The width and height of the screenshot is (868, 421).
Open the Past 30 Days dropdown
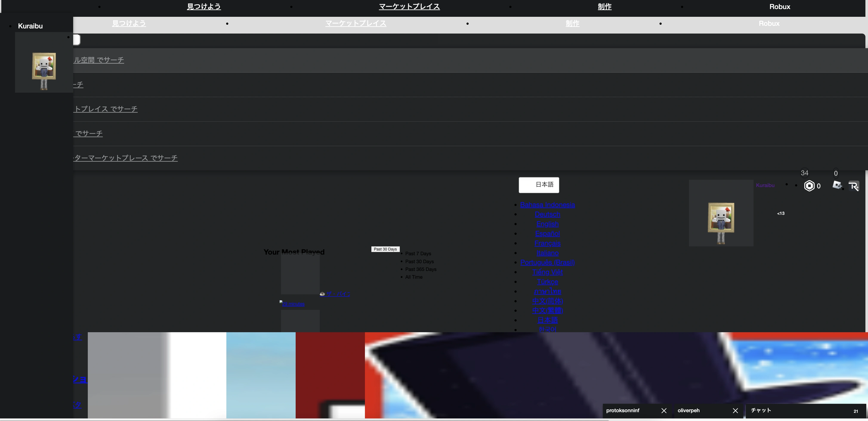coord(385,249)
